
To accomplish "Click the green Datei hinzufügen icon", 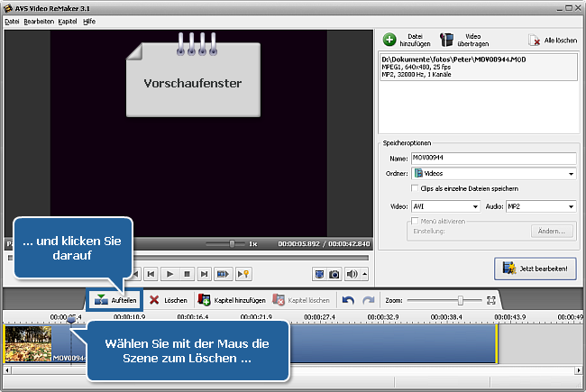I will [x=389, y=40].
